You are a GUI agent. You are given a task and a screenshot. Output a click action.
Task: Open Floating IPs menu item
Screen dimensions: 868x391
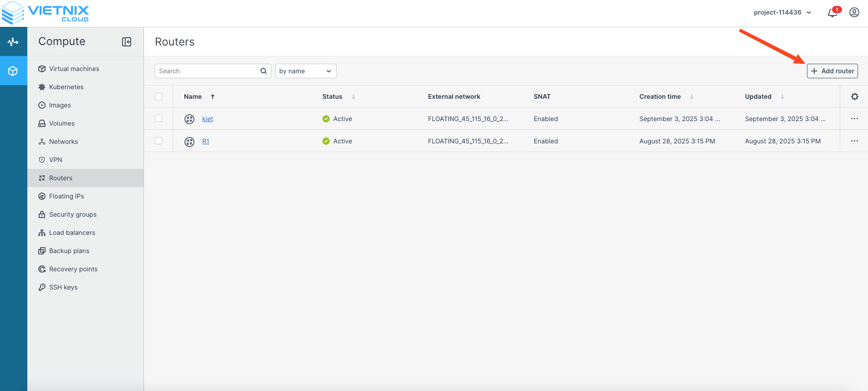coord(66,196)
